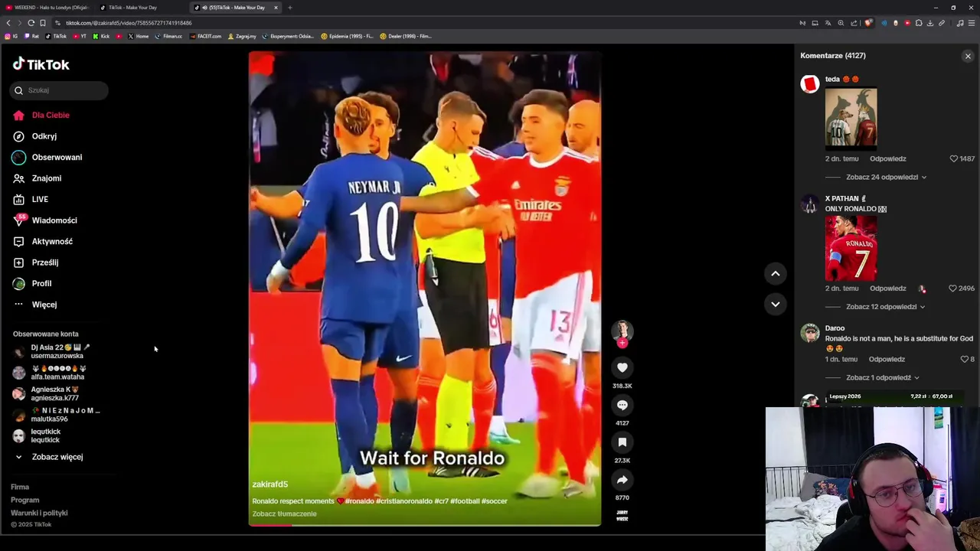
Task: Open the video author's avatar
Action: coord(622,330)
